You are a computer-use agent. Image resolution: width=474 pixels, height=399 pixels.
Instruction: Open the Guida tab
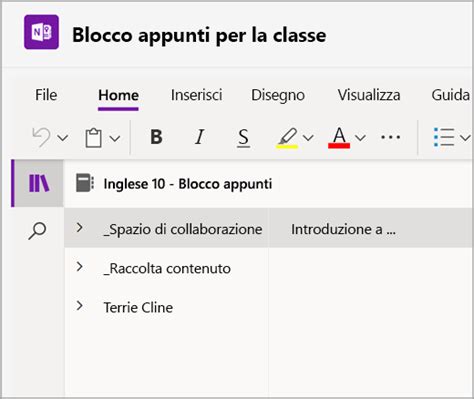[x=450, y=95]
